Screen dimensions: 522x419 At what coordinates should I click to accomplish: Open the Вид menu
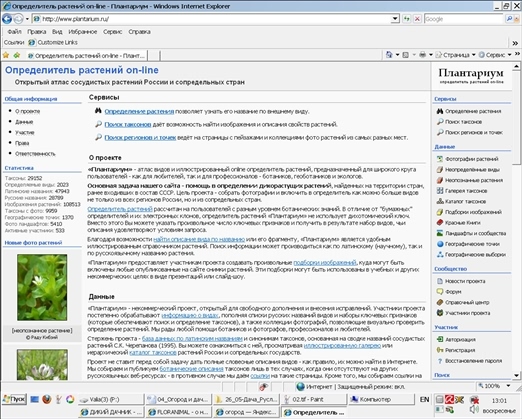click(x=57, y=32)
